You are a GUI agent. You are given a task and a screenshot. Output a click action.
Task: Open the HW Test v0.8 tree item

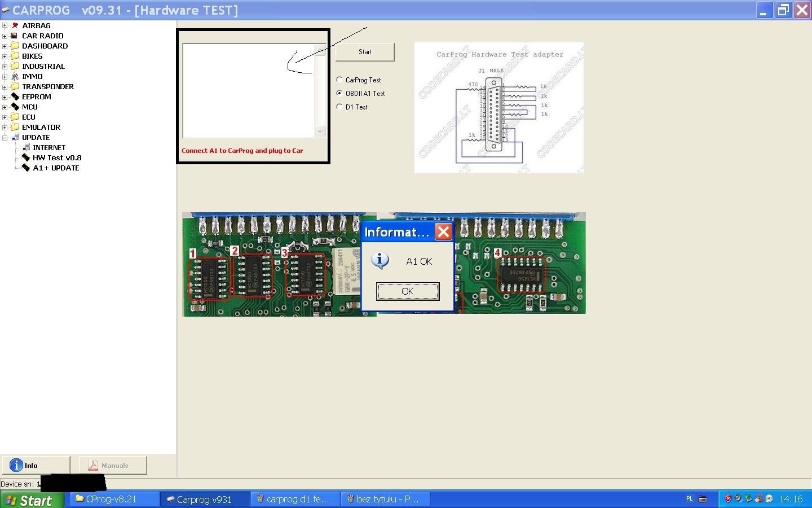(x=57, y=157)
